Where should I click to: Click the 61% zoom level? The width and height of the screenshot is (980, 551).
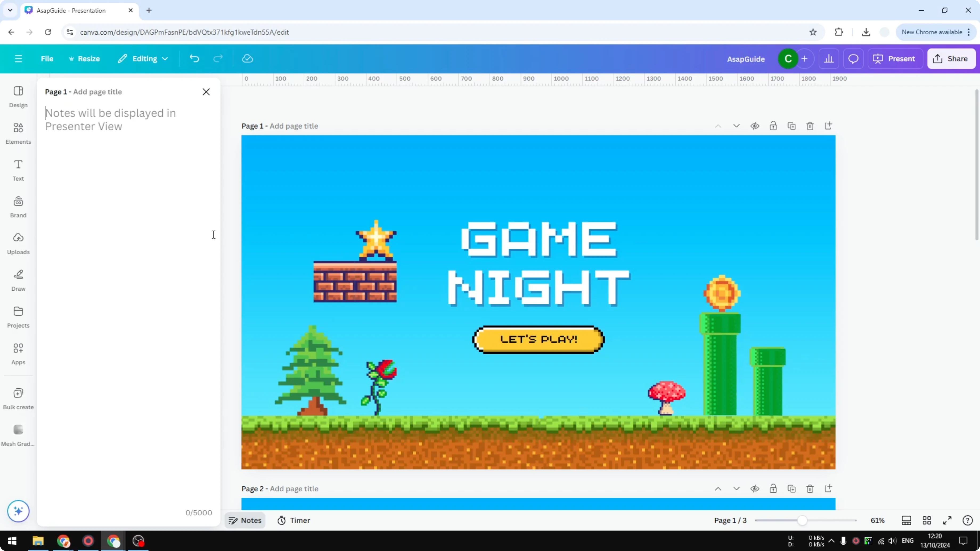pyautogui.click(x=878, y=520)
